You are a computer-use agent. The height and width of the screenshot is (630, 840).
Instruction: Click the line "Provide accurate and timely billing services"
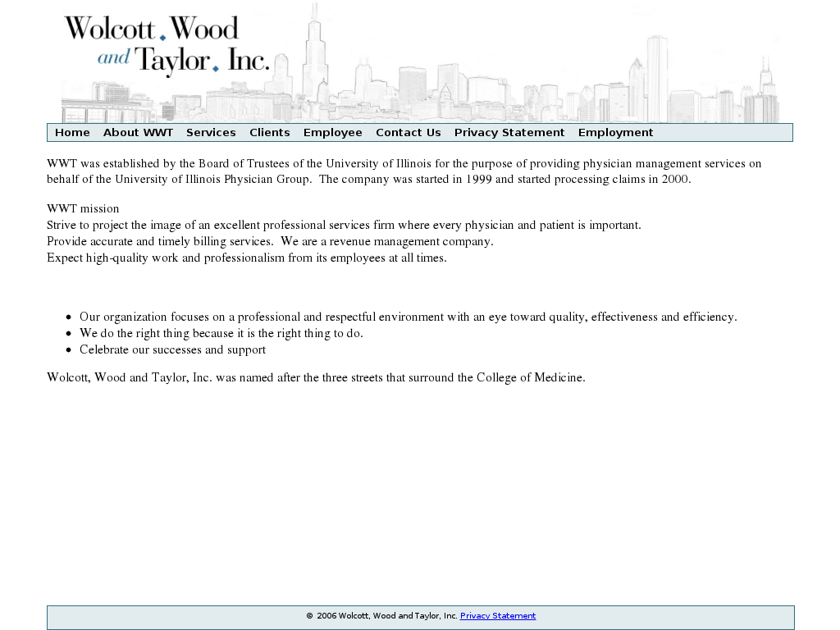tap(270, 241)
